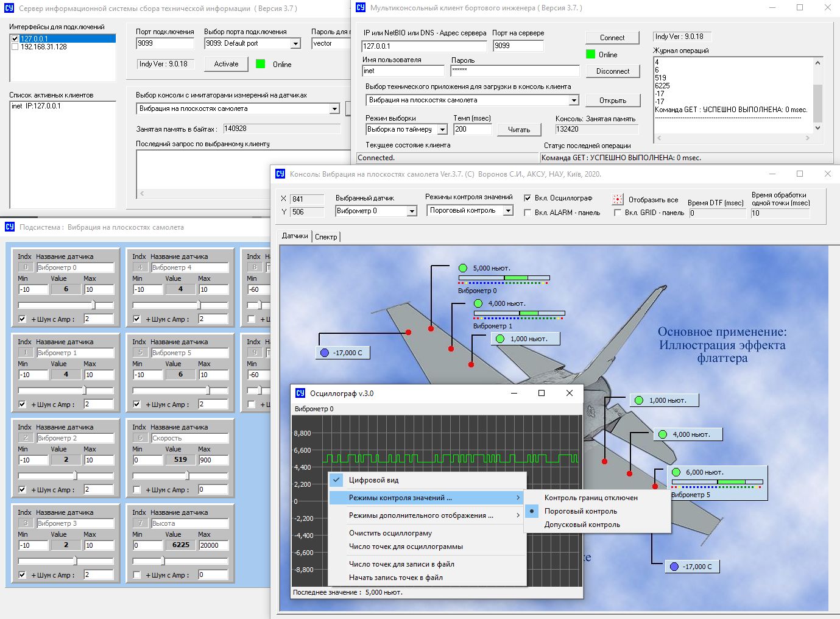
Task: Click the 'Отобразить все' red dotted icon
Action: [618, 199]
